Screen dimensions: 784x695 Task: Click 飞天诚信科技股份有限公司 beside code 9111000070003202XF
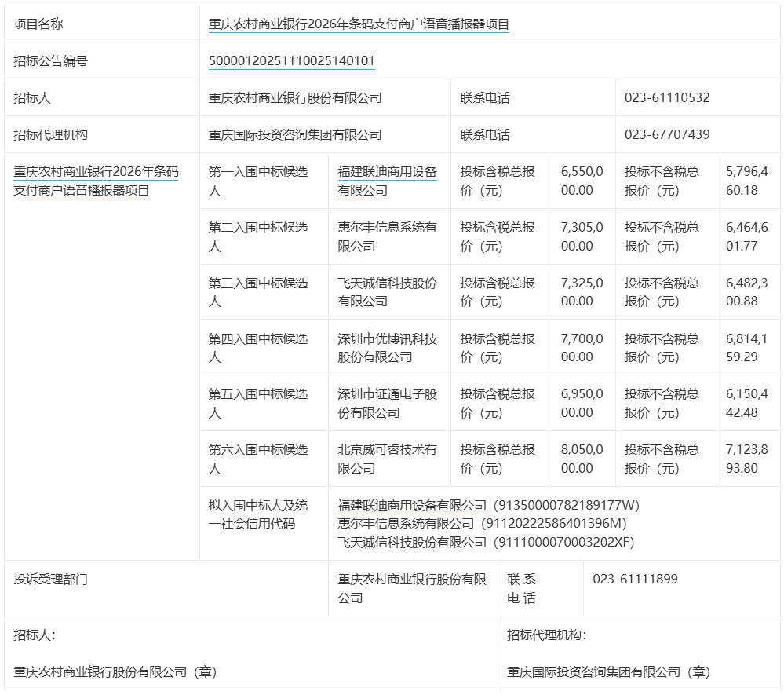[x=412, y=542]
